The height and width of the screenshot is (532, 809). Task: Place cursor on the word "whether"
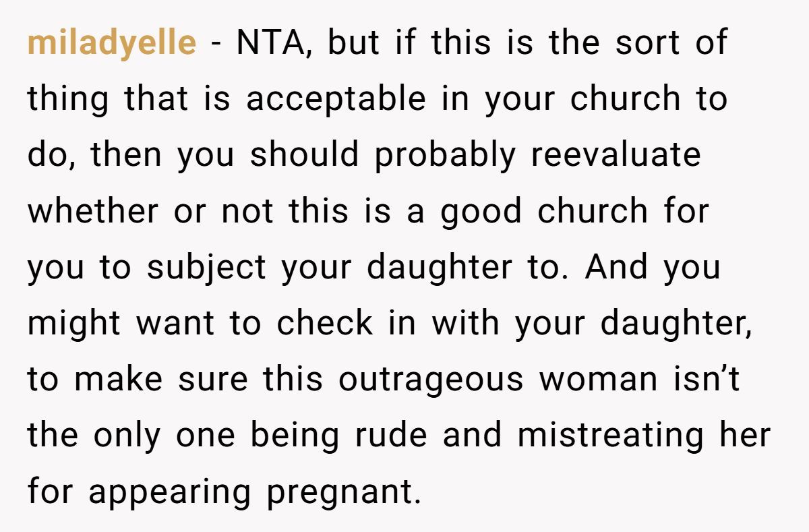(93, 212)
